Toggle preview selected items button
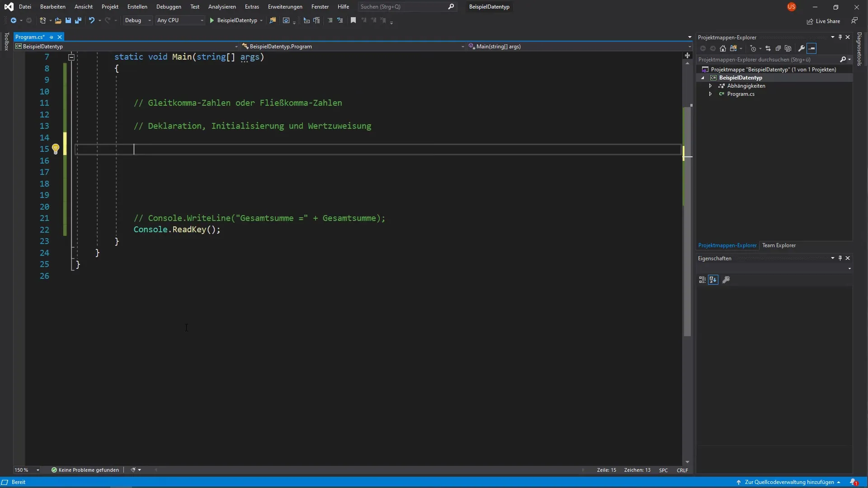The height and width of the screenshot is (488, 868). point(812,48)
